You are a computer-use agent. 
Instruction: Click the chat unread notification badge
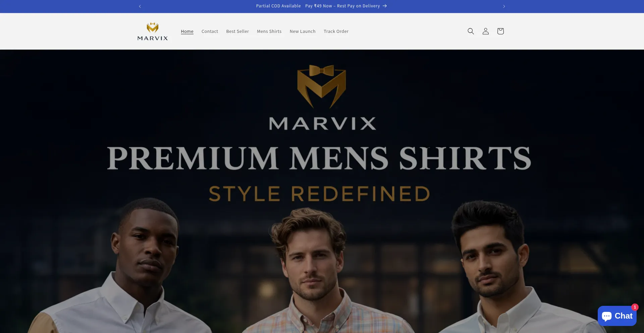pyautogui.click(x=635, y=307)
